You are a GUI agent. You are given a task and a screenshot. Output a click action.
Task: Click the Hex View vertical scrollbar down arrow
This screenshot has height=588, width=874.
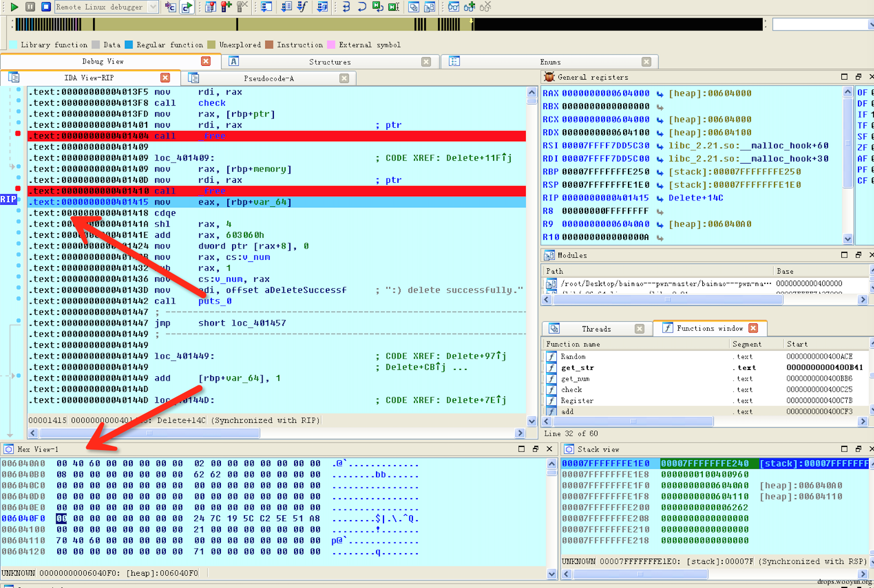(x=551, y=574)
